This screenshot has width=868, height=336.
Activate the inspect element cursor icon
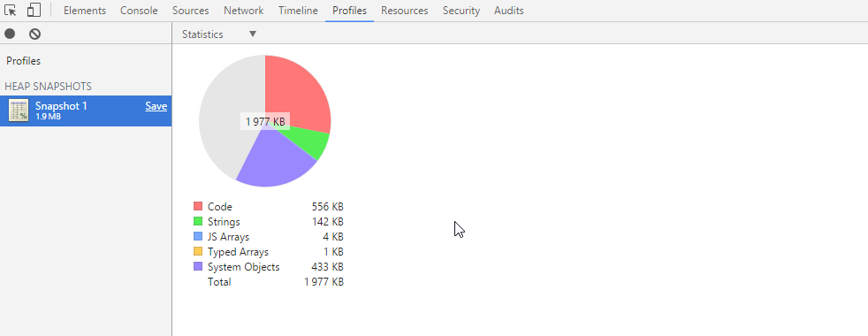[x=10, y=10]
